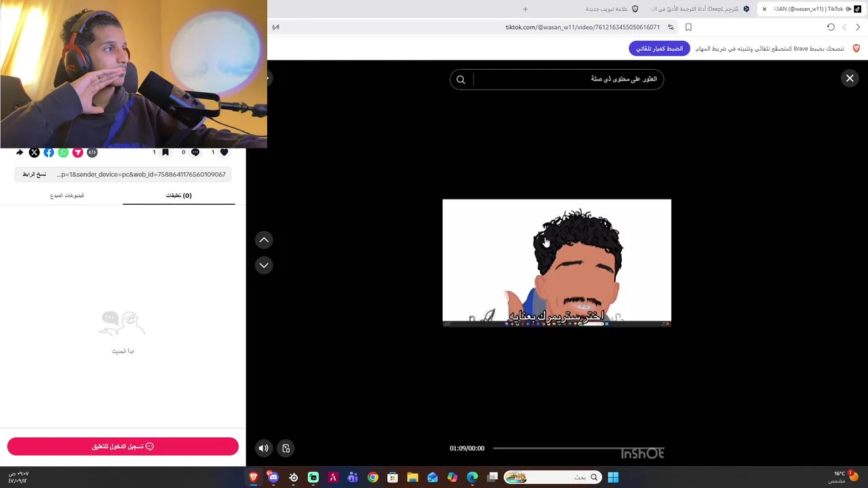Open Windows Start menu
The width and height of the screenshot is (868, 488).
click(613, 477)
